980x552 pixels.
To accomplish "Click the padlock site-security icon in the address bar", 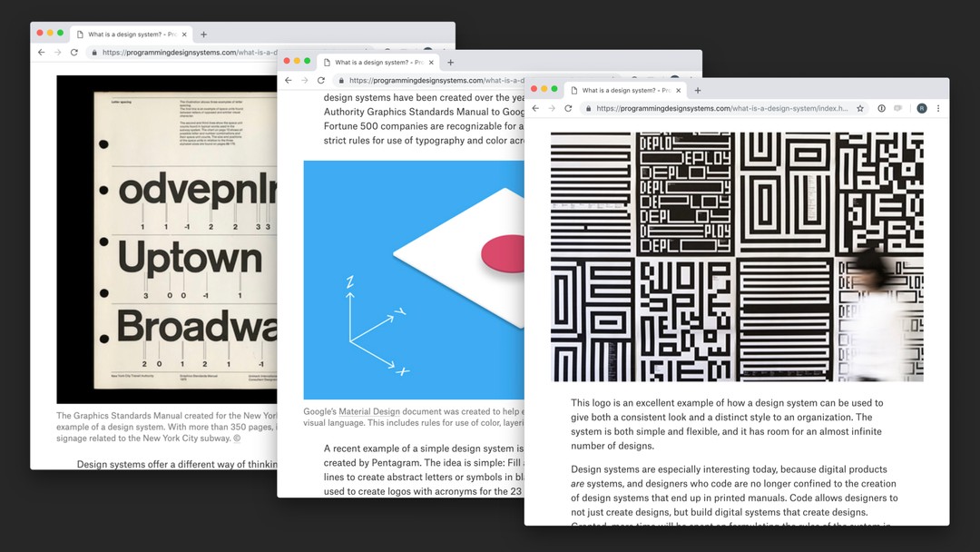I will 589,107.
